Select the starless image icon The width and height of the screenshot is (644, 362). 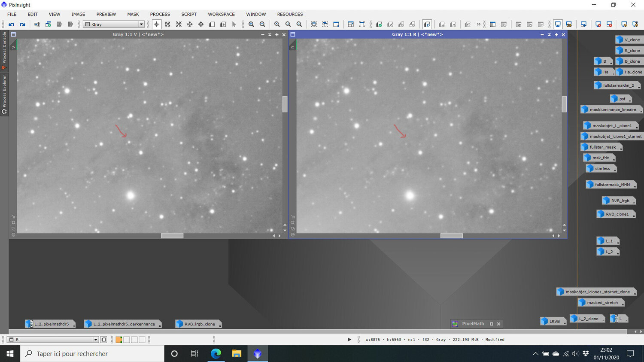click(601, 169)
